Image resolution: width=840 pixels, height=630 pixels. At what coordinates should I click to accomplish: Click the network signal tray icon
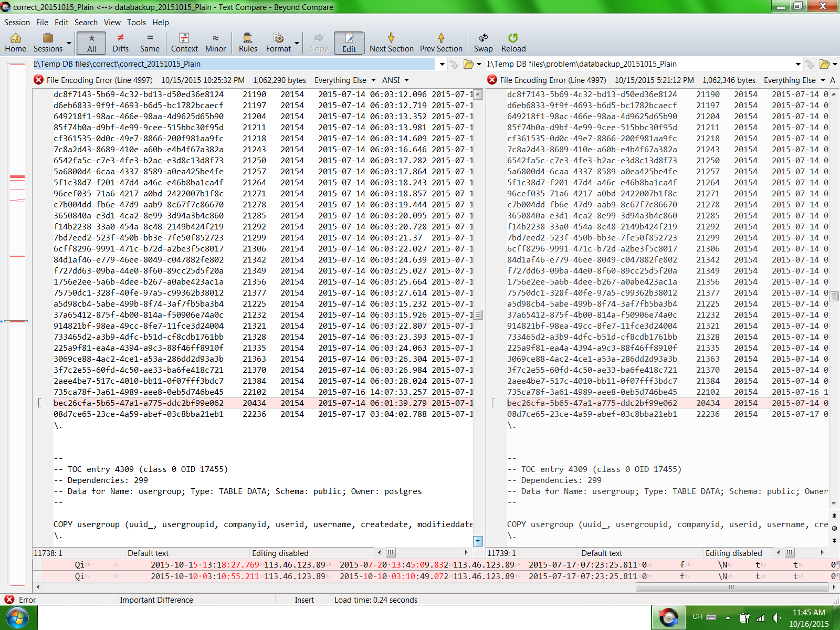(x=761, y=618)
